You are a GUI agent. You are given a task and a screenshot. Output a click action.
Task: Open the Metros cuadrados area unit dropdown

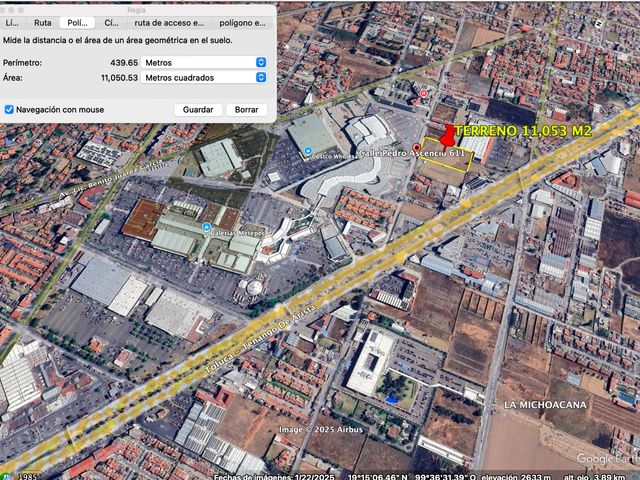[204, 78]
